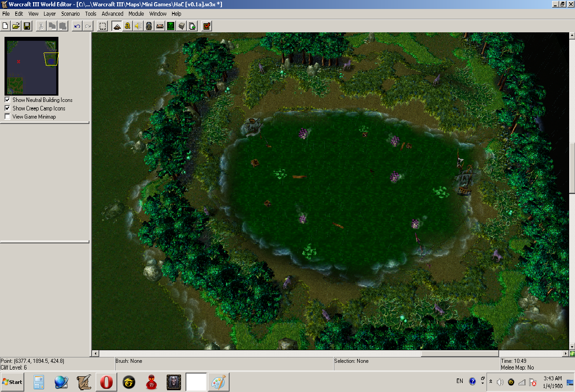Open the AI Editor green face icon
Image resolution: width=575 pixels, height=392 pixels.
(171, 26)
